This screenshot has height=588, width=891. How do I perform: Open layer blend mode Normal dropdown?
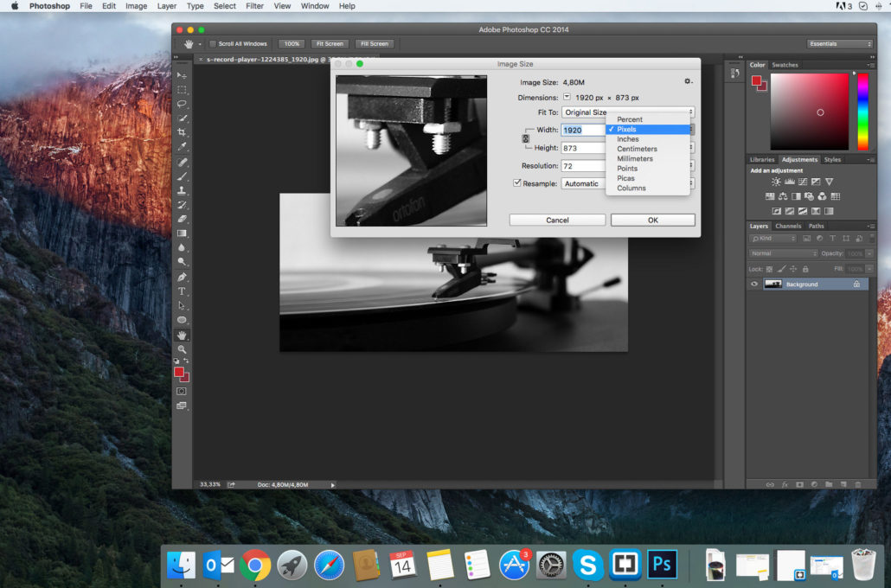tap(783, 253)
